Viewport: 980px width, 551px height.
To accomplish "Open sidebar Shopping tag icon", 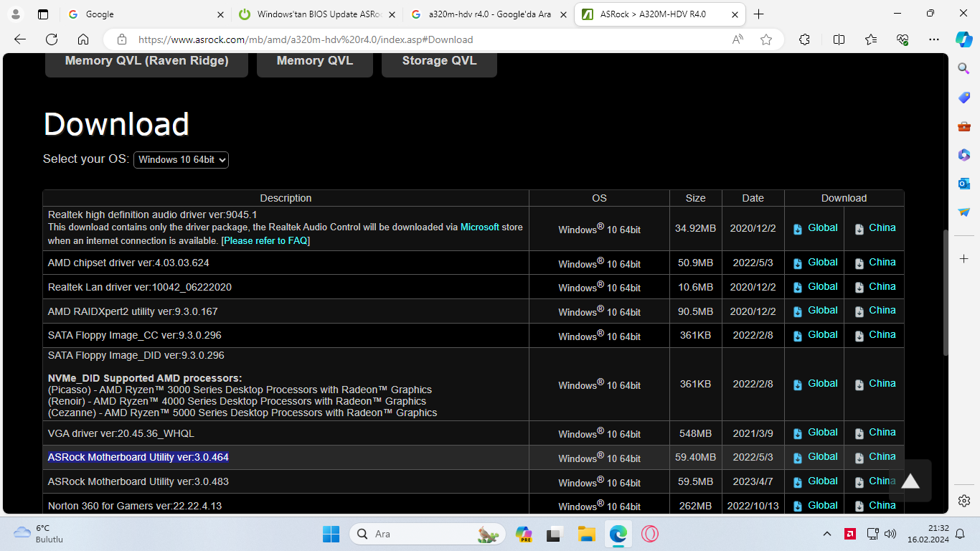I will click(964, 98).
